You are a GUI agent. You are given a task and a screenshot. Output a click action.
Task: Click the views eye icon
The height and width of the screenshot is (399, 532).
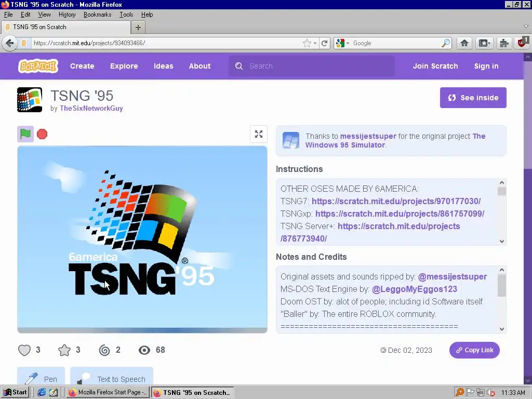144,350
